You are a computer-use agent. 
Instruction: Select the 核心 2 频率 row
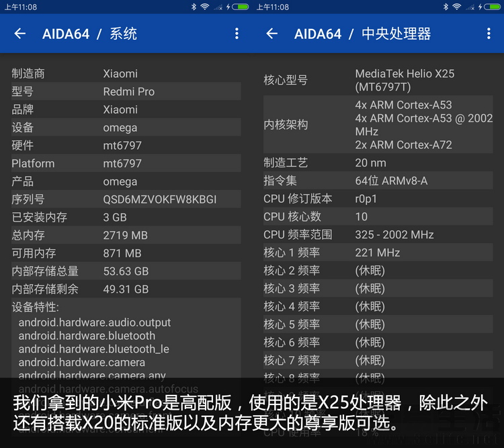[x=378, y=271]
